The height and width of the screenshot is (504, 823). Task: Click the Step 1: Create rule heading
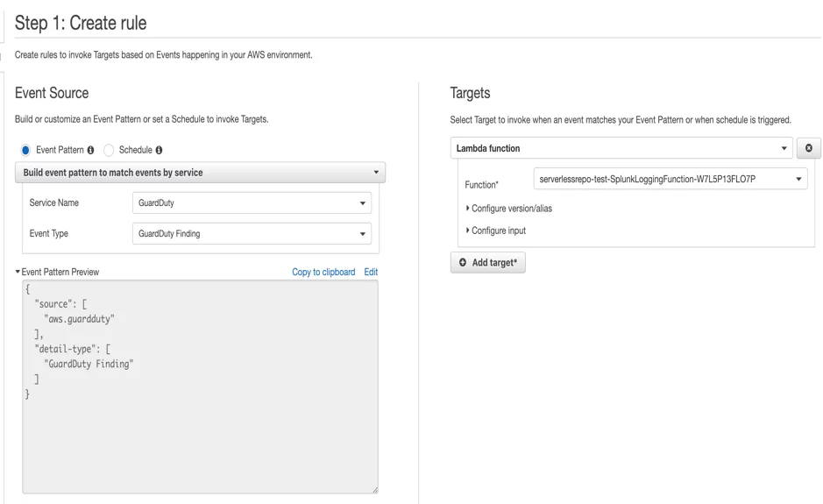(81, 23)
